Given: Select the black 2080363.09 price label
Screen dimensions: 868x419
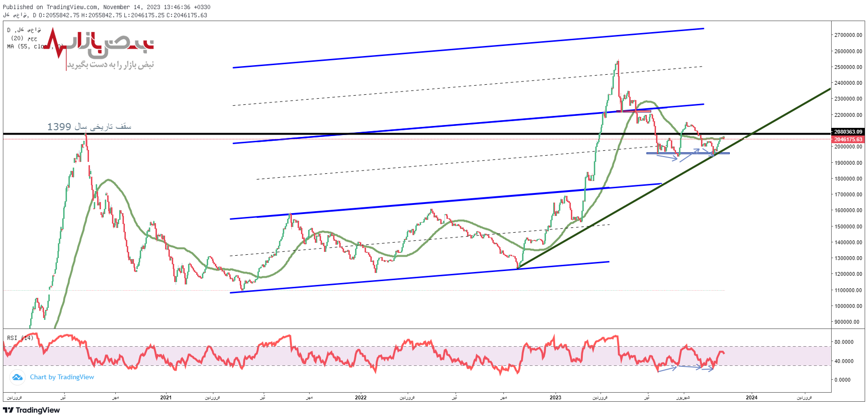Looking at the screenshot, I should 848,132.
